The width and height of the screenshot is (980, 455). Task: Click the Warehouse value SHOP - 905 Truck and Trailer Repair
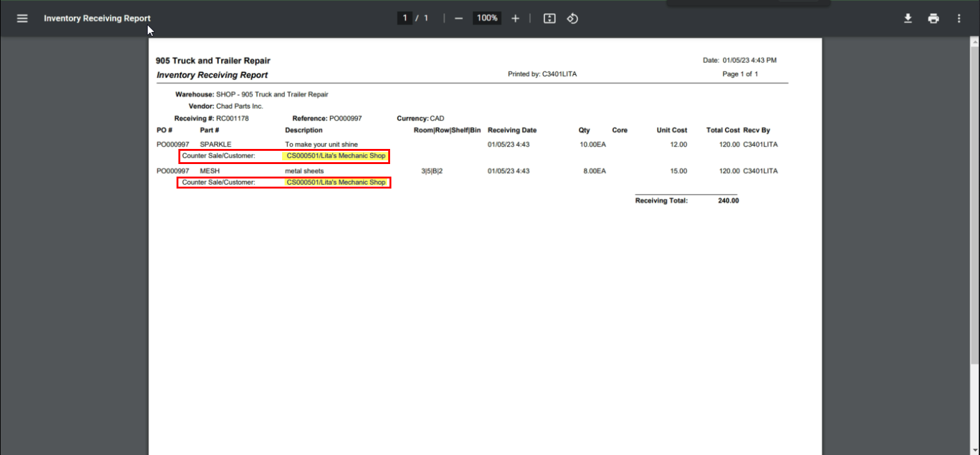(272, 94)
